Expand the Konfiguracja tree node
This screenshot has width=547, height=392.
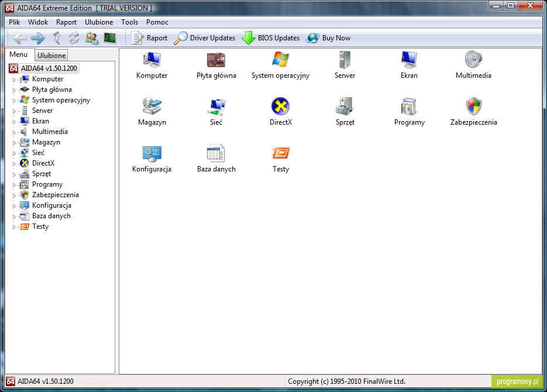coord(14,206)
